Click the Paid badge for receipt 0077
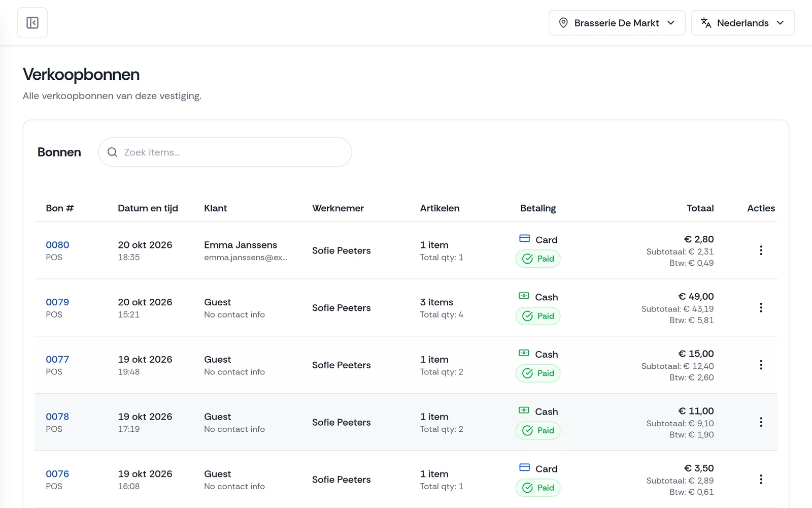 (x=538, y=373)
